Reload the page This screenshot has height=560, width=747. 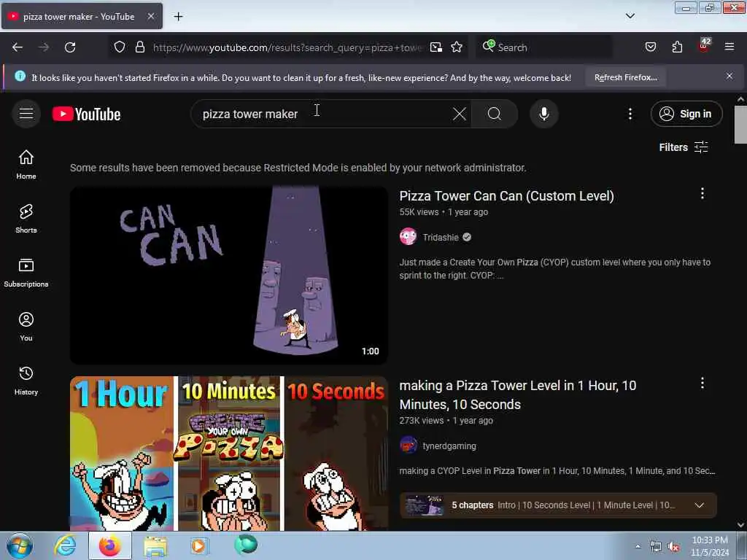[x=70, y=47]
